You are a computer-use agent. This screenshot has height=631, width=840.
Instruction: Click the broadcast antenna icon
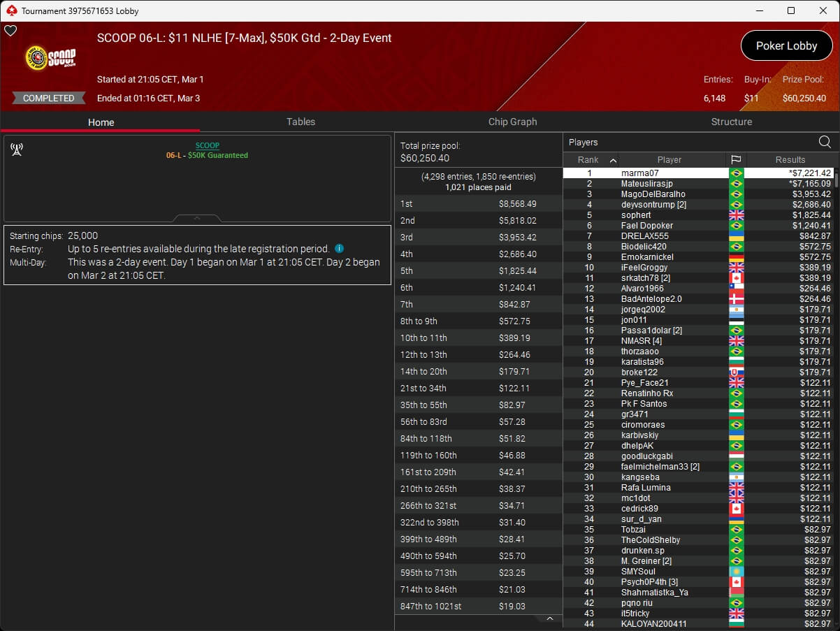coord(17,150)
